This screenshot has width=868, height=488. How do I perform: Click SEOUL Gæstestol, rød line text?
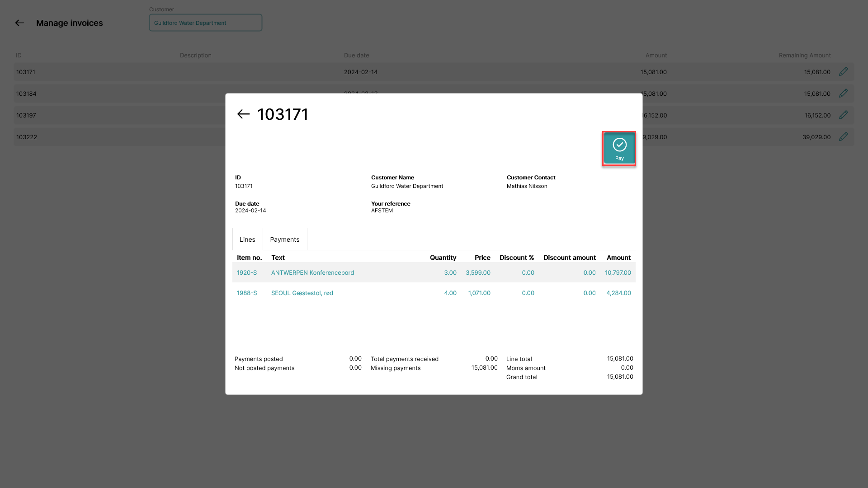point(302,293)
